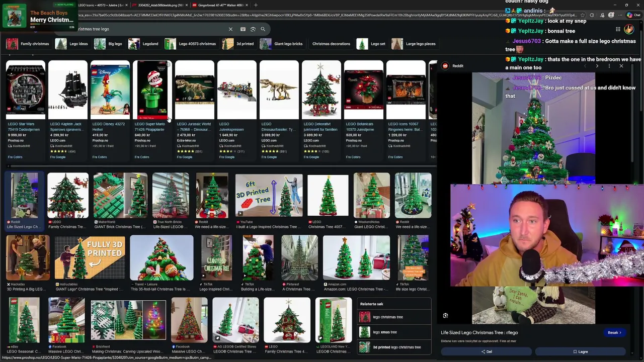Select the Lego set filter chip
644x362 pixels.
[371, 44]
